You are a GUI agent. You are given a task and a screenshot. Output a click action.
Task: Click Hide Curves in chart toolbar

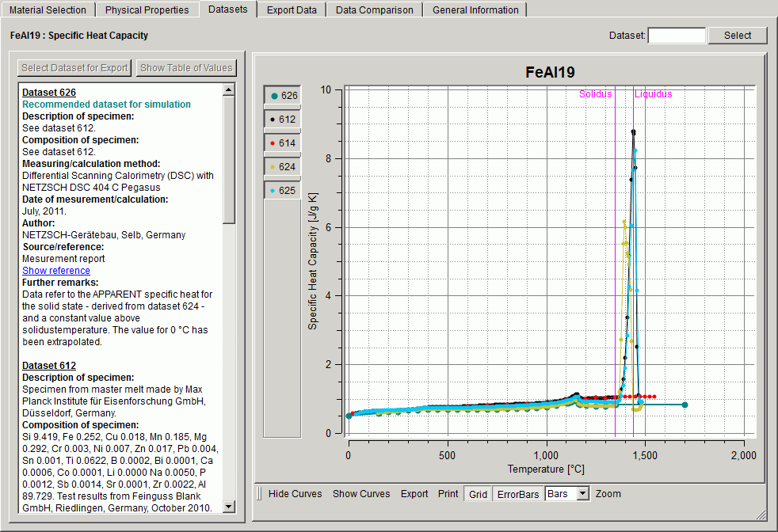coord(295,494)
